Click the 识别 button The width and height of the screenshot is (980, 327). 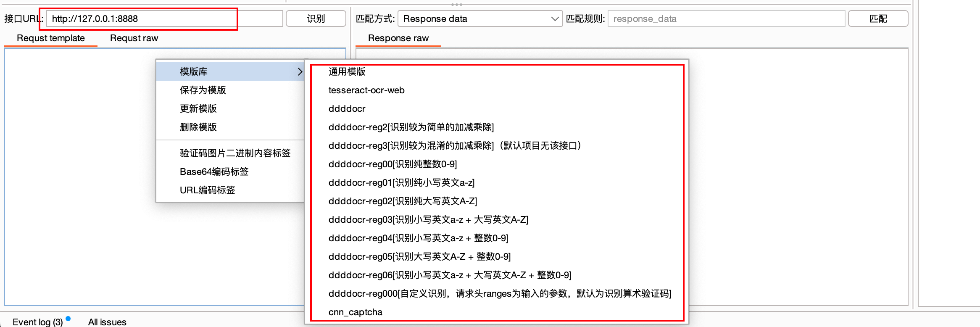[x=316, y=18]
